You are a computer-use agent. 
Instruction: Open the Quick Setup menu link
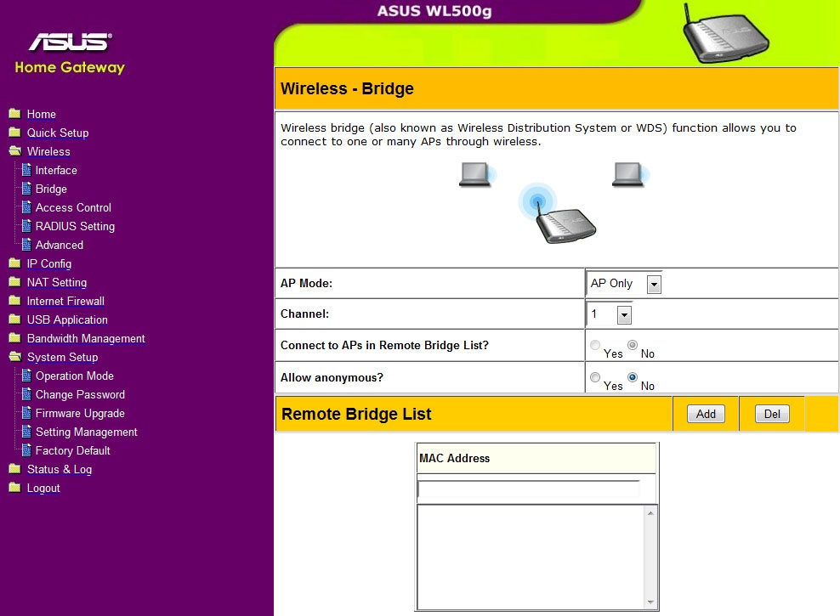click(58, 133)
